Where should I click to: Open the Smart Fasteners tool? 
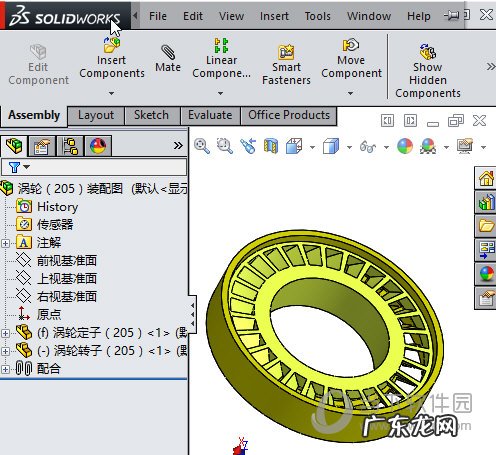[286, 65]
